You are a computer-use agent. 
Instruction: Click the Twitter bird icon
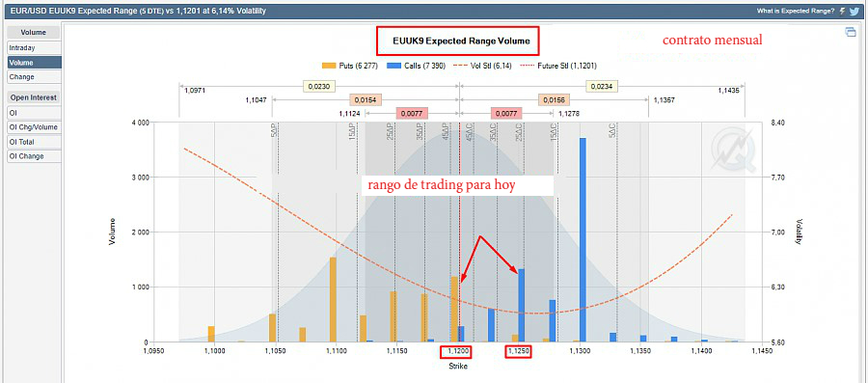[x=854, y=11]
